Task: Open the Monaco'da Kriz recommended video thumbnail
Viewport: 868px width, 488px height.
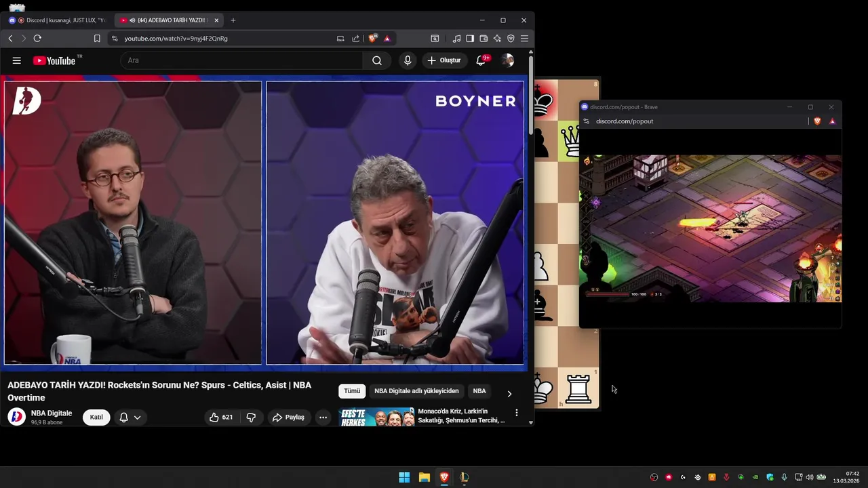Action: 376,417
